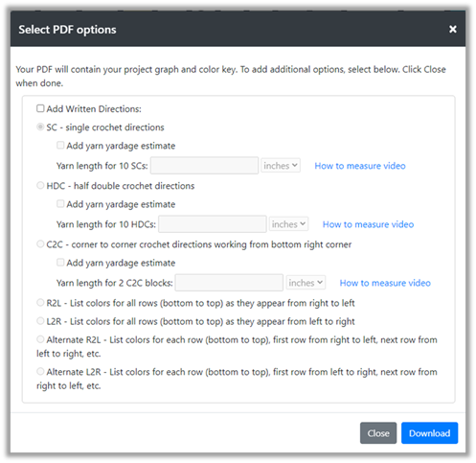Check Add yarn yardage estimate under SC

pyautogui.click(x=60, y=145)
